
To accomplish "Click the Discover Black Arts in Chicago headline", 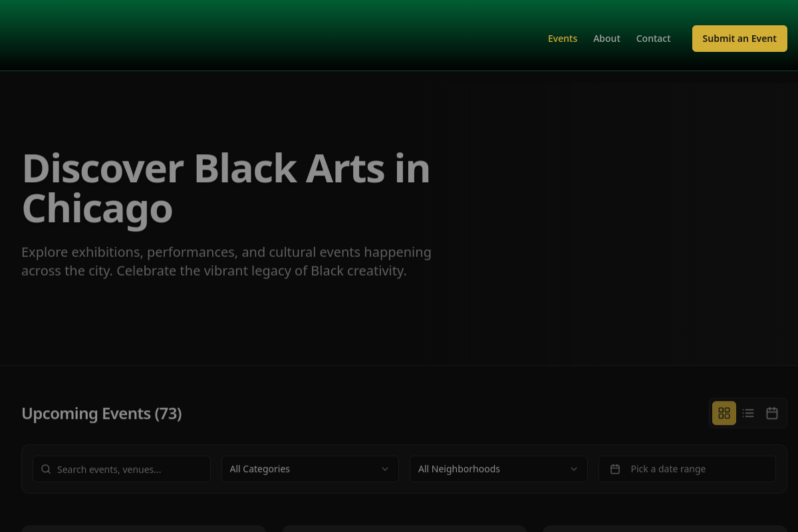I will (x=226, y=188).
